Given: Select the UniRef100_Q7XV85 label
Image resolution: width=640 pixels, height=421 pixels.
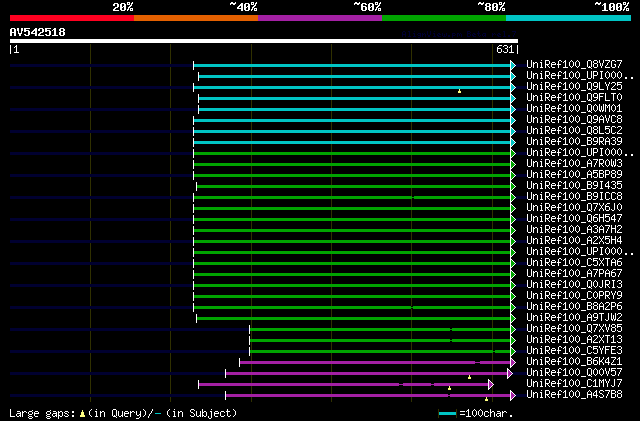Looking at the screenshot, I should point(574,329).
